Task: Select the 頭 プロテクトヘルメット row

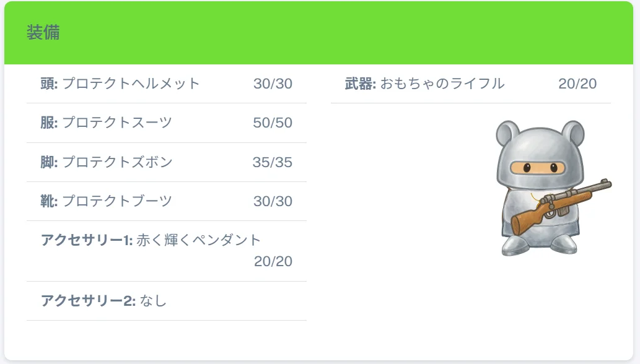Action: (x=167, y=84)
